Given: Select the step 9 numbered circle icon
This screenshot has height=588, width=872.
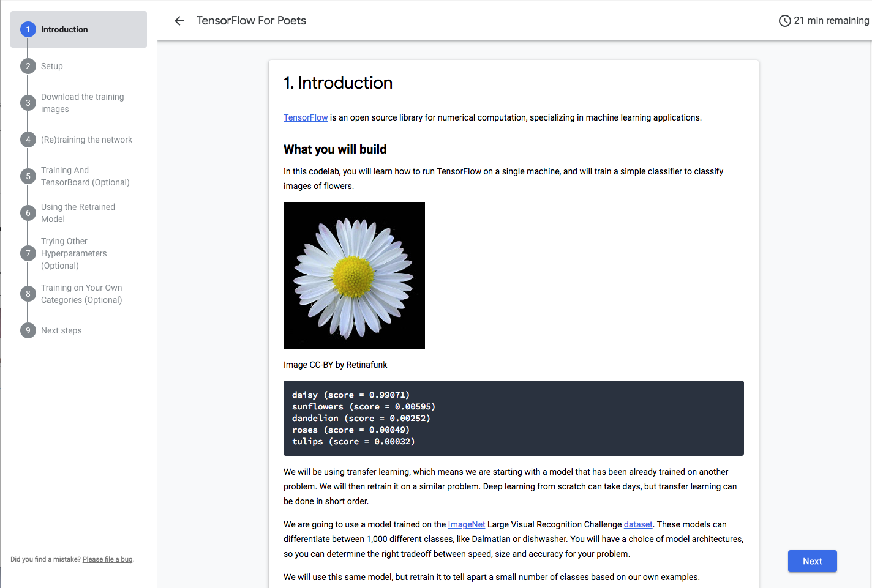Looking at the screenshot, I should (x=28, y=330).
